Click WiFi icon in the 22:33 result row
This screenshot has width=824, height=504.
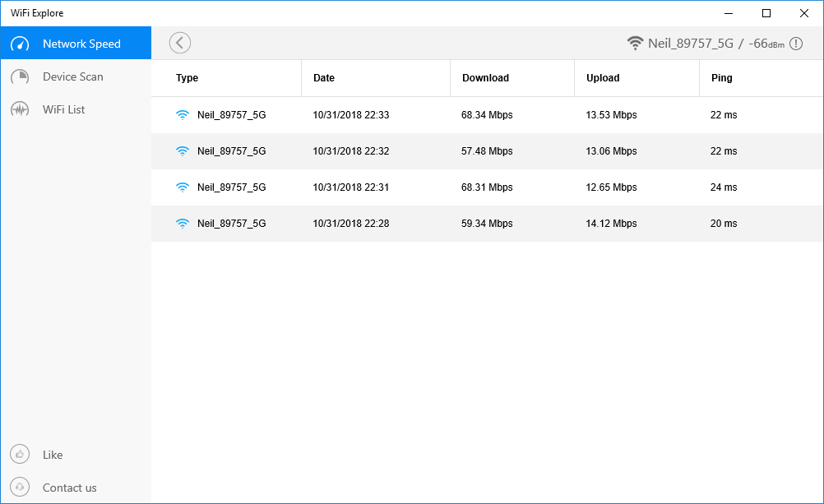tap(183, 115)
